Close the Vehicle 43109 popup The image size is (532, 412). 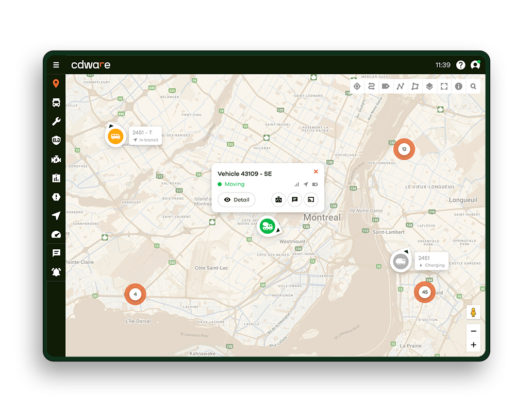(x=316, y=172)
